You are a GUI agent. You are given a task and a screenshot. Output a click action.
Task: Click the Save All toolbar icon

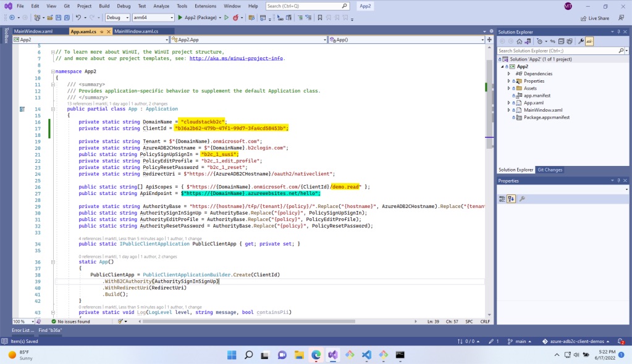tap(67, 18)
